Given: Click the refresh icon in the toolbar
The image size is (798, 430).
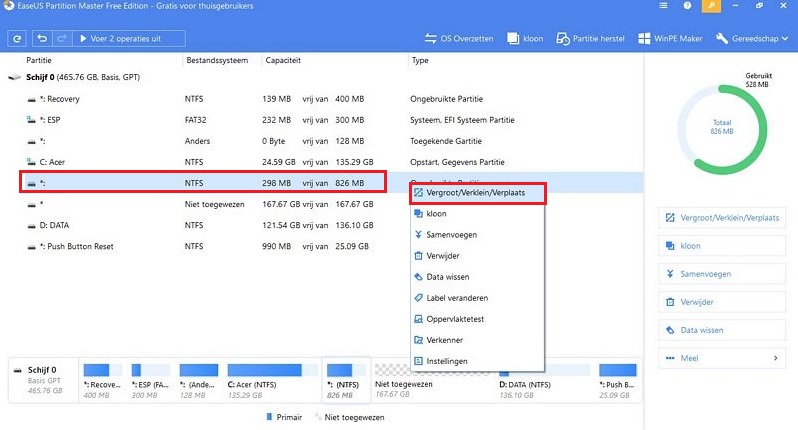Looking at the screenshot, I should click(17, 39).
